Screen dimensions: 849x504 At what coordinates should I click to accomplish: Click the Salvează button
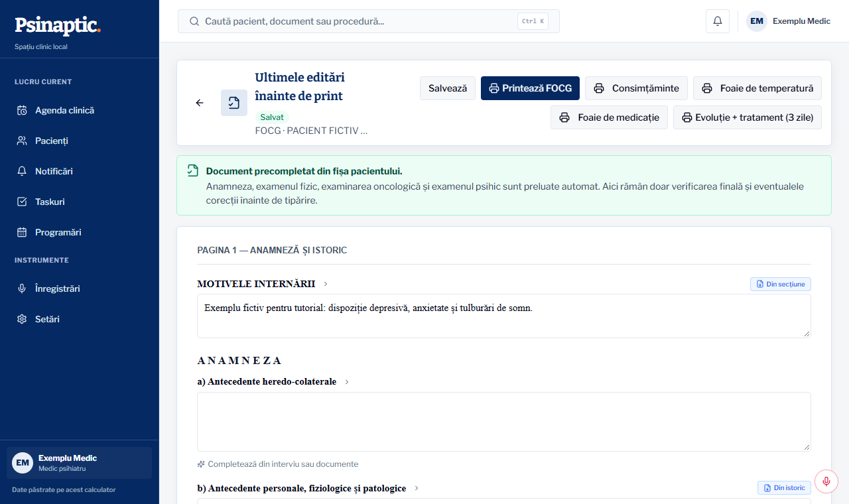pos(448,88)
